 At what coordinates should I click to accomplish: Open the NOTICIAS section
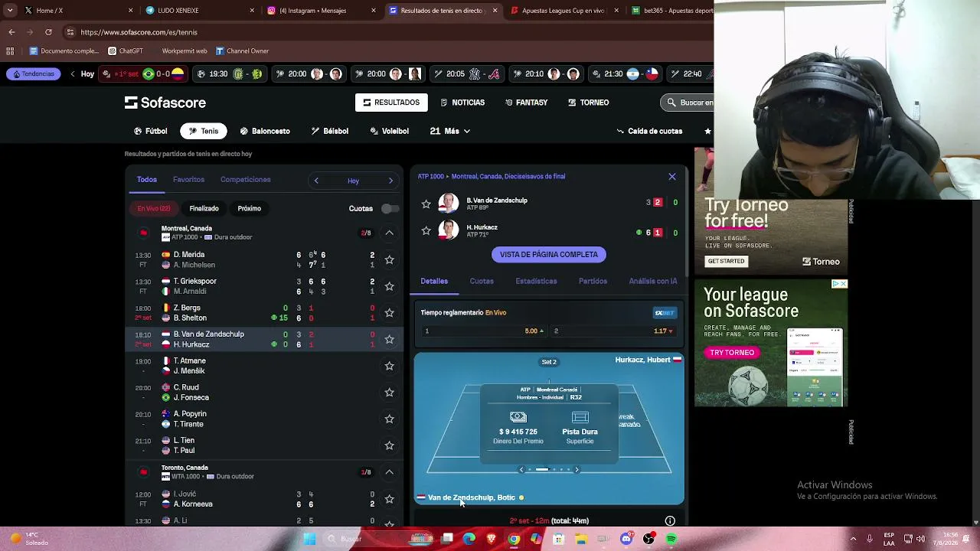pyautogui.click(x=462, y=103)
